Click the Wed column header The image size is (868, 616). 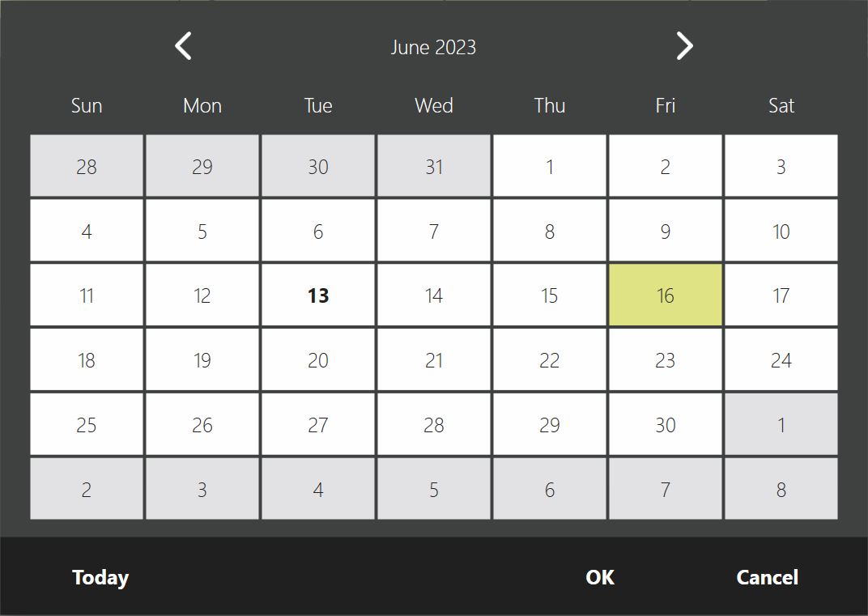point(434,105)
